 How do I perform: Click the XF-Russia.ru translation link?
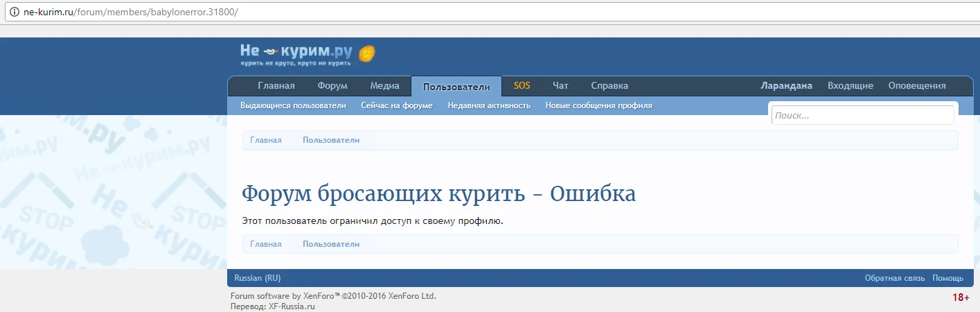(x=292, y=306)
